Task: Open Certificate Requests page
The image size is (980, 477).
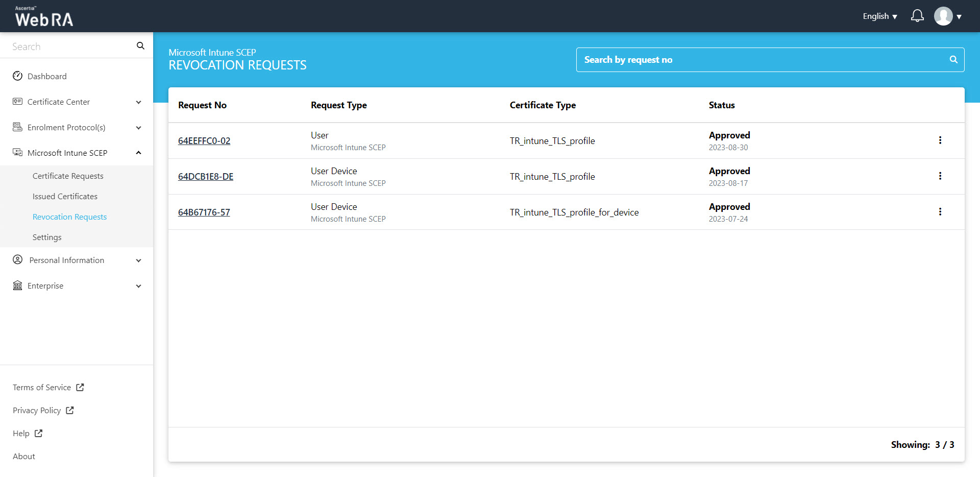Action: [68, 176]
